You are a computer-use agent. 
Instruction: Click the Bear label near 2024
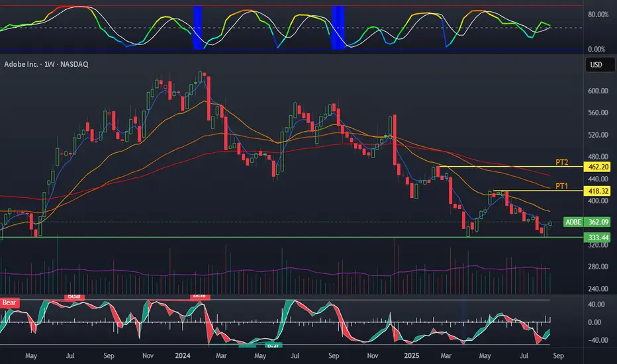[x=199, y=296]
